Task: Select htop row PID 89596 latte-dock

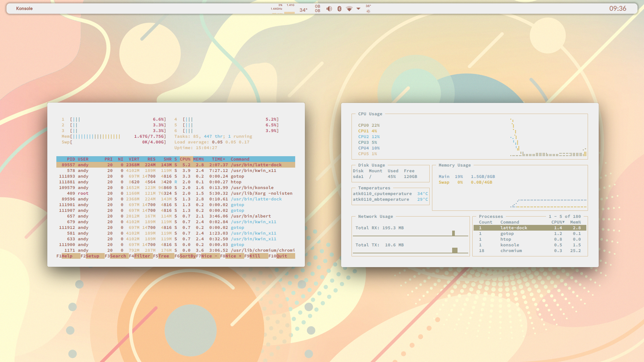Action: [176, 199]
